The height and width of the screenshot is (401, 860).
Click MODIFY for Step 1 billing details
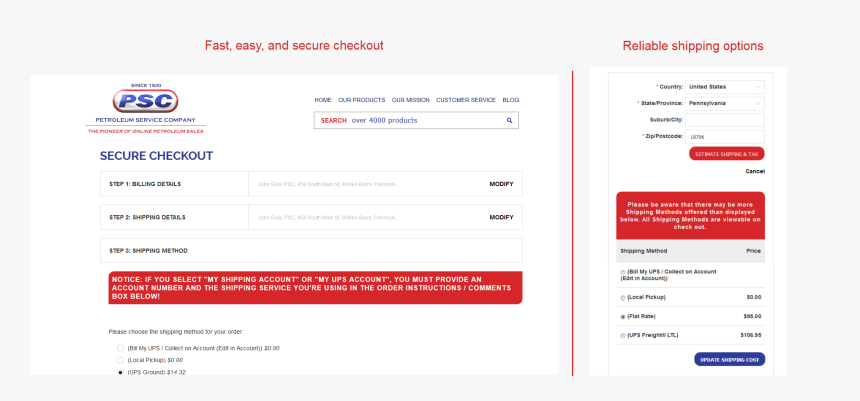pyautogui.click(x=501, y=184)
